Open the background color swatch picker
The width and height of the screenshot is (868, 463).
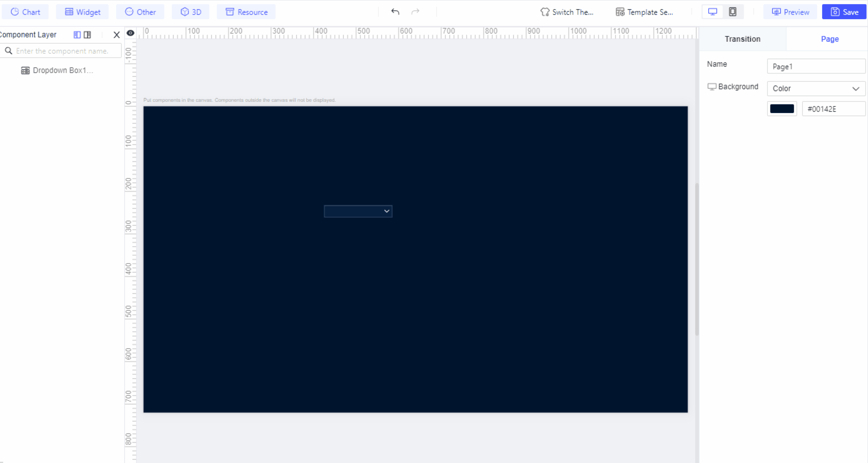782,109
